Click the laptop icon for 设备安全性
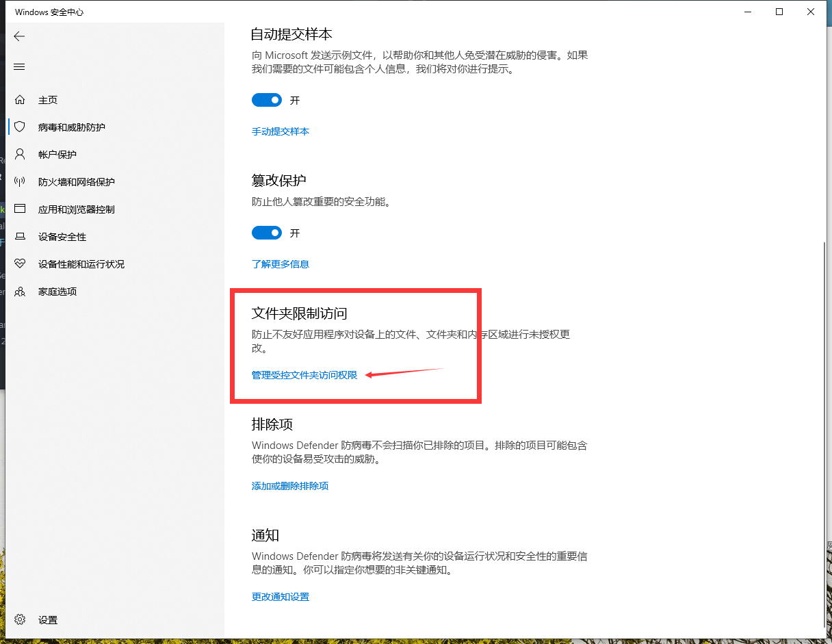Screen dimensions: 832x644 (x=20, y=237)
